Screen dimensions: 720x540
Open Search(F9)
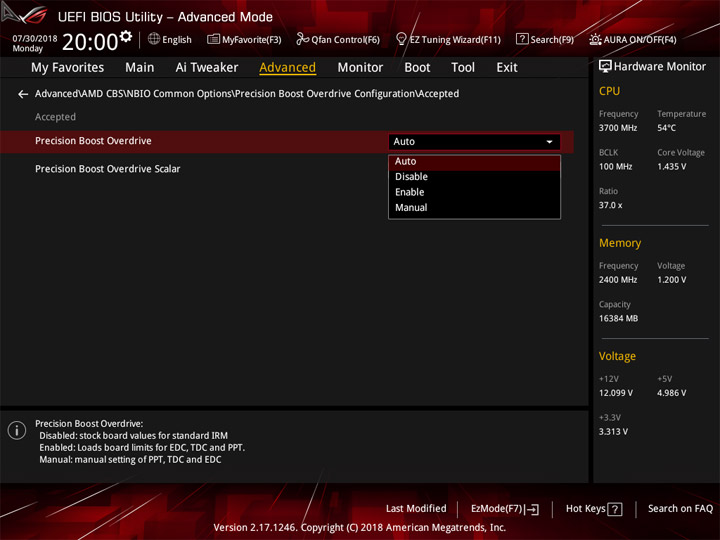tap(545, 39)
